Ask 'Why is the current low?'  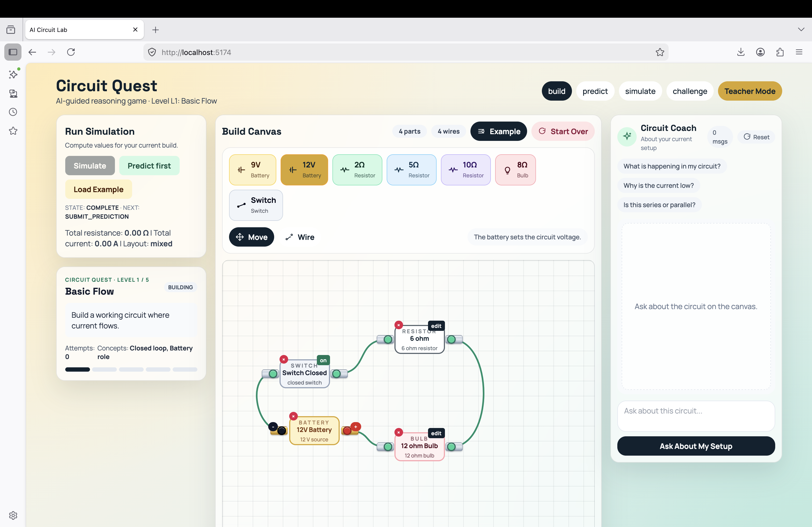click(658, 185)
